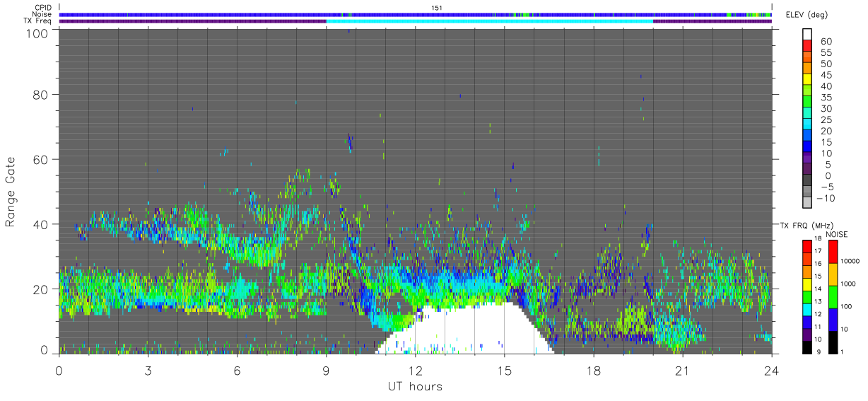Click the ELEV (deg) legend title
This screenshot has width=868, height=401.
pos(806,15)
